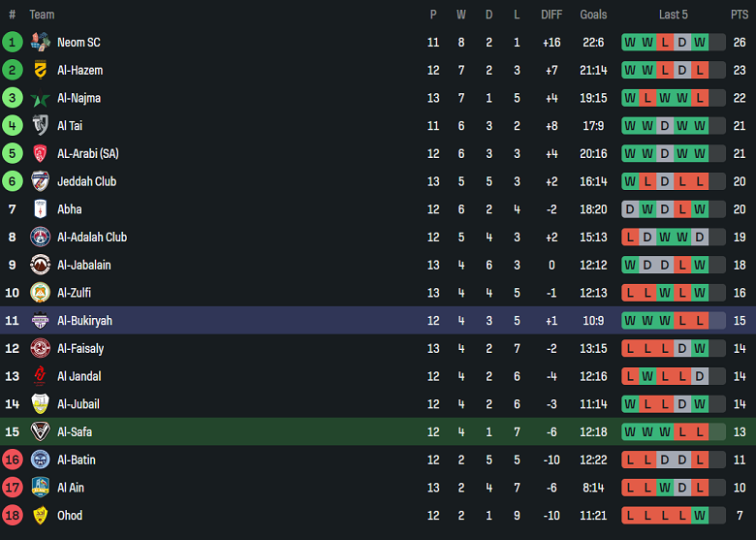Click the rank 1 green position badge

pyautogui.click(x=13, y=42)
